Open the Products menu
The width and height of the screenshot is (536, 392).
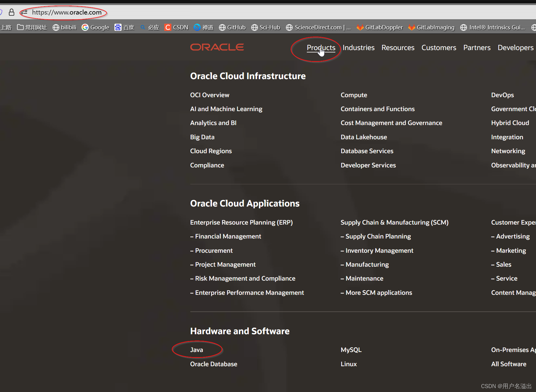pyautogui.click(x=321, y=48)
